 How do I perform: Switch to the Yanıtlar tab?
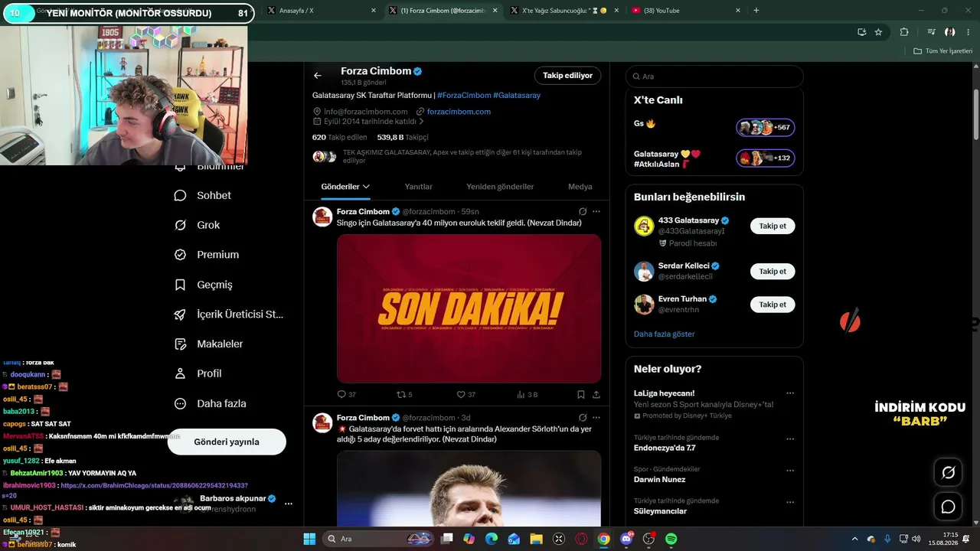[x=419, y=187]
